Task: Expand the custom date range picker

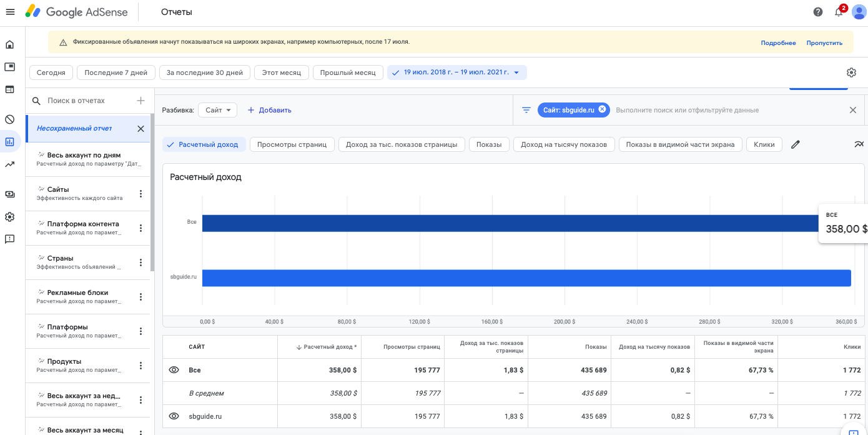Action: [x=456, y=72]
